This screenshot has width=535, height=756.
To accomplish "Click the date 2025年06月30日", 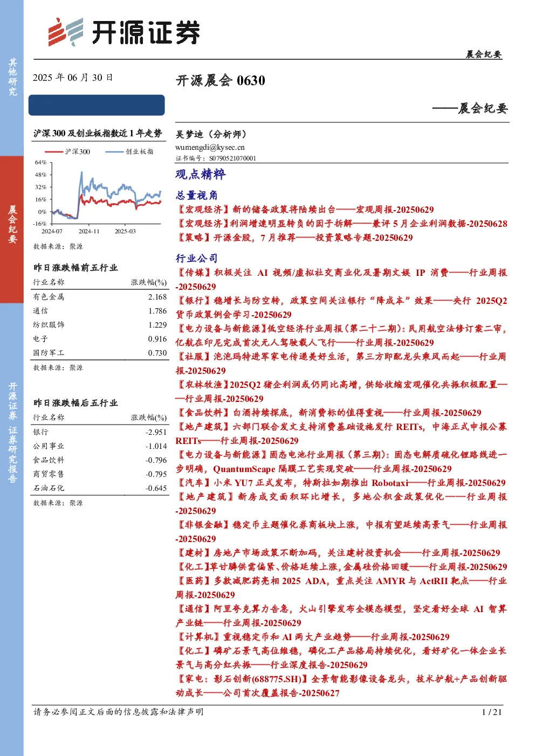I will (73, 78).
